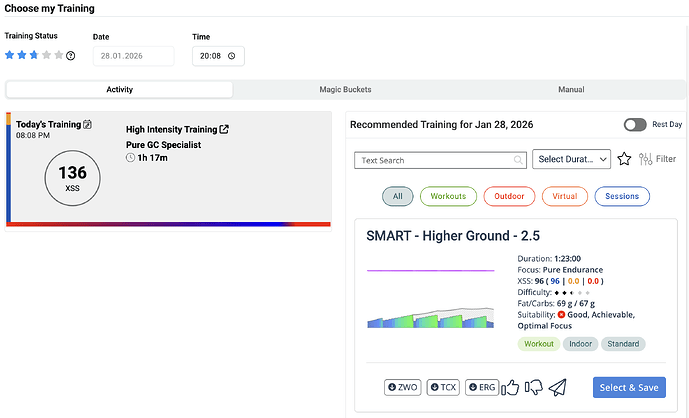
Task: Switch to the Magic Buckets tab
Action: coord(345,90)
